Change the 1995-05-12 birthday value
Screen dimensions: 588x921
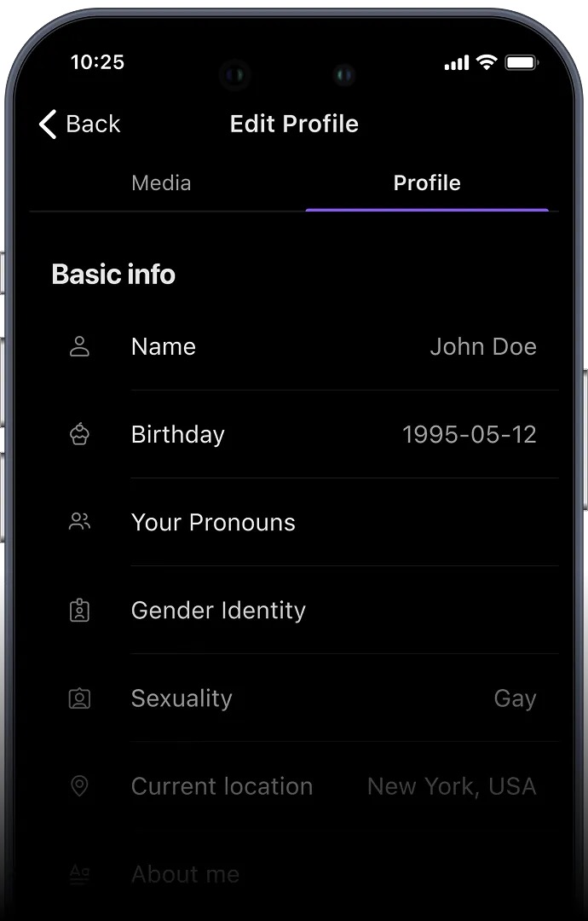[469, 435]
